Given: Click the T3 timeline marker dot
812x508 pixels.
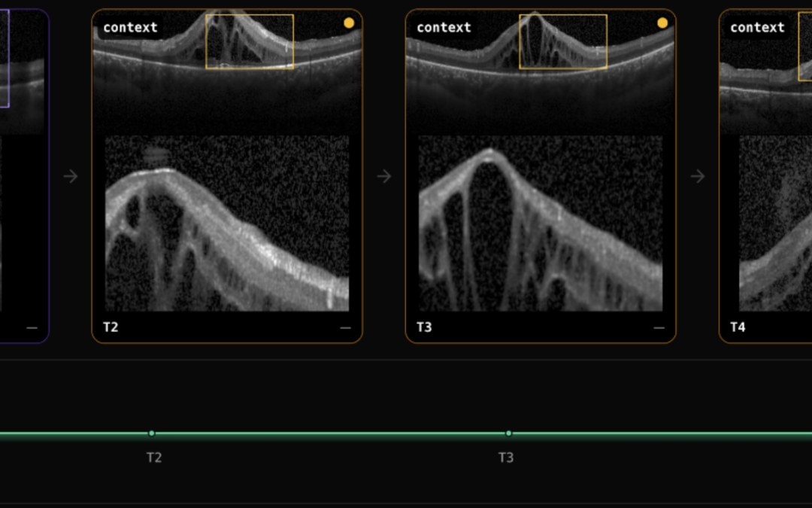Looking at the screenshot, I should pyautogui.click(x=508, y=433).
